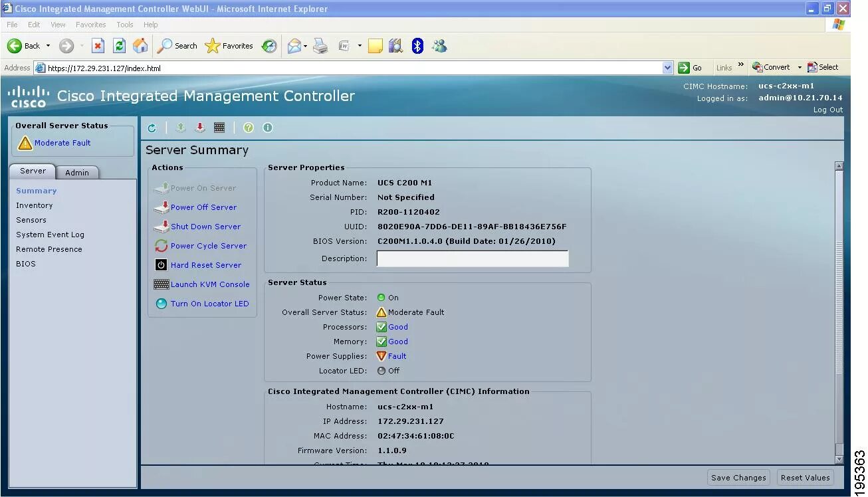Screen dimensions: 868x497
Task: Click the Locator LED teal orb icon
Action: pos(162,304)
